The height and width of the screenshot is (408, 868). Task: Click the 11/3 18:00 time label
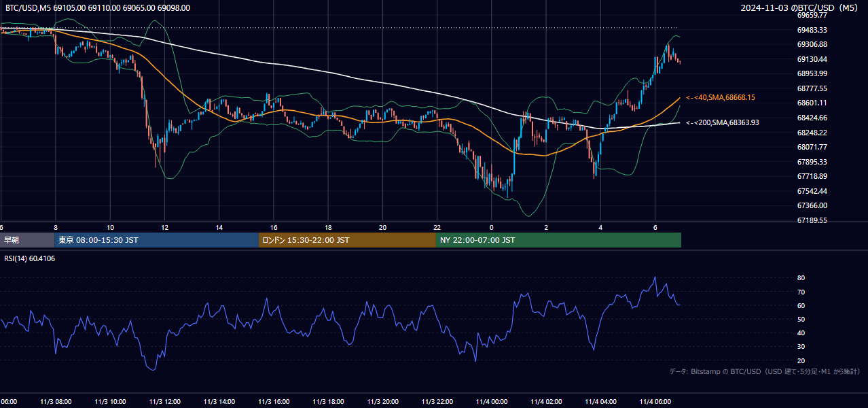coord(328,401)
